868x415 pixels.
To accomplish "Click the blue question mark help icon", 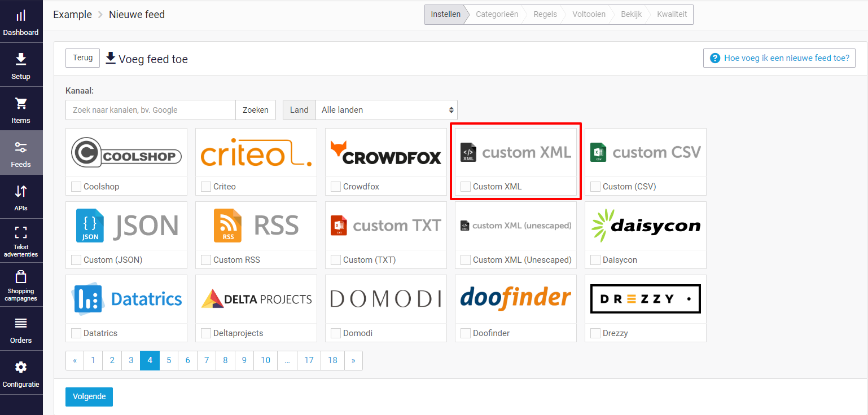I will pyautogui.click(x=715, y=58).
